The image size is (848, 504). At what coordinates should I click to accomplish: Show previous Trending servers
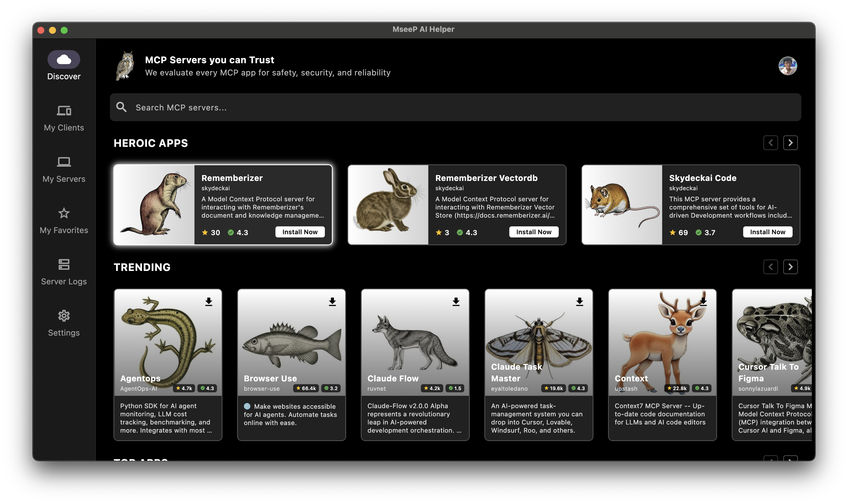click(770, 267)
